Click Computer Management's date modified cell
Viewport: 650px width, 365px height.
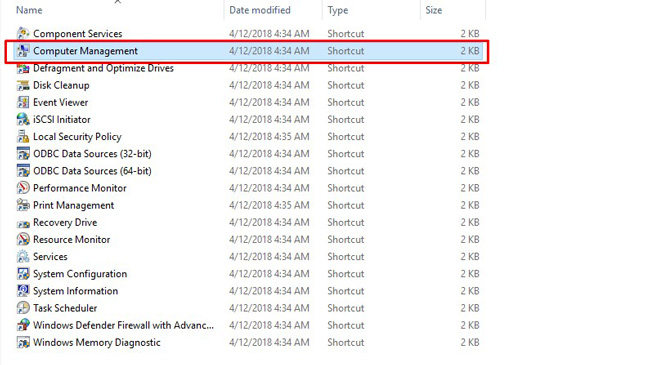269,51
